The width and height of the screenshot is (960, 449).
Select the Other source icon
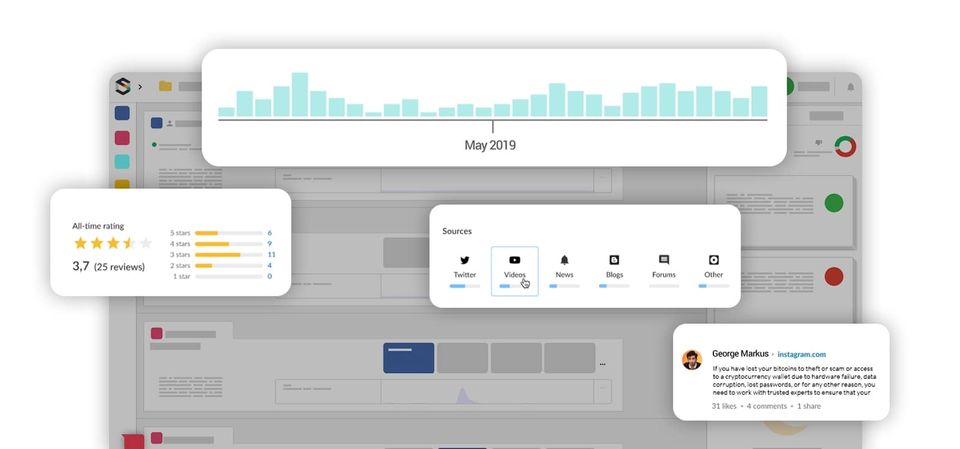[713, 260]
